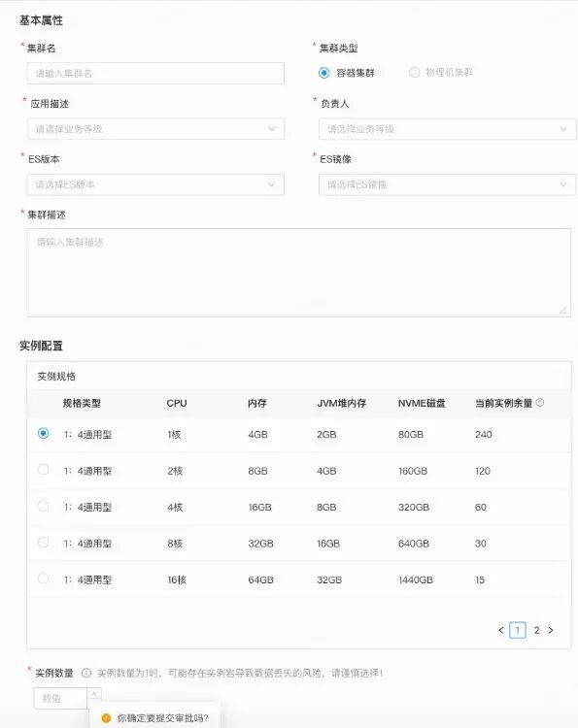Click the 80GB NVME disk cell

point(411,435)
